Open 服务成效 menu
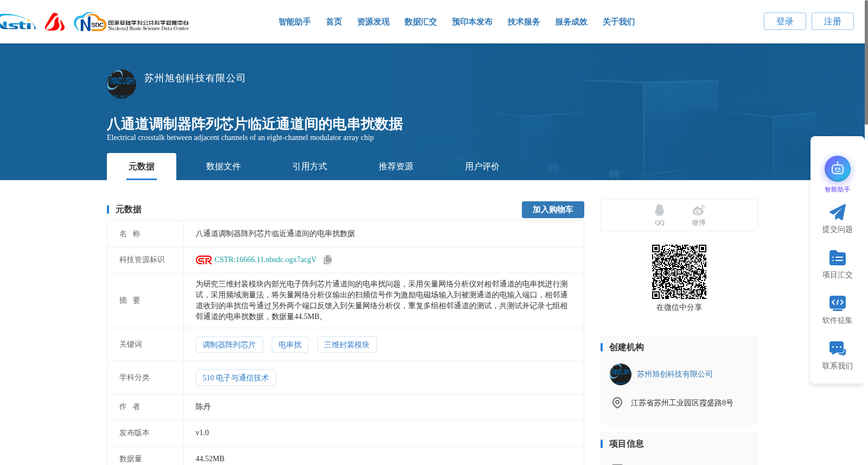Viewport: 868px width, 465px height. point(571,22)
